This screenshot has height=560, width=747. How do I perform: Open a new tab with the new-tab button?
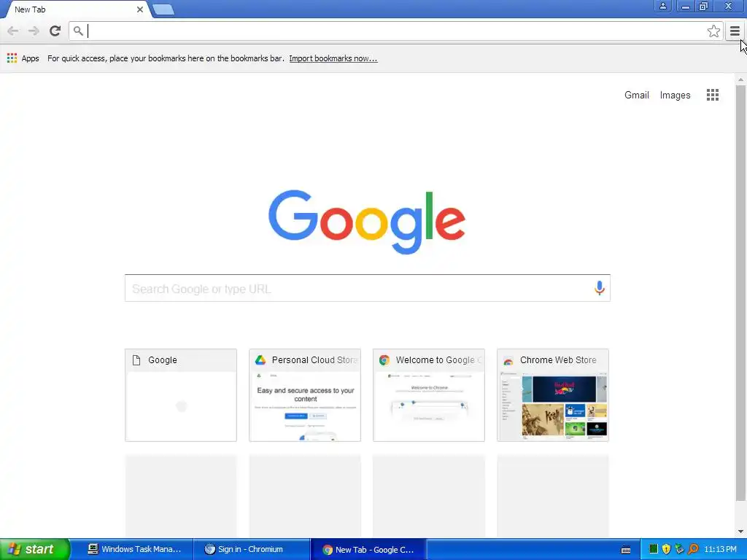pyautogui.click(x=163, y=9)
